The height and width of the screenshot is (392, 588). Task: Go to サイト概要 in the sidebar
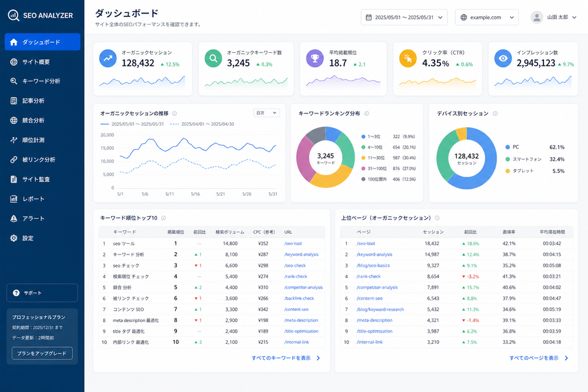coord(42,62)
